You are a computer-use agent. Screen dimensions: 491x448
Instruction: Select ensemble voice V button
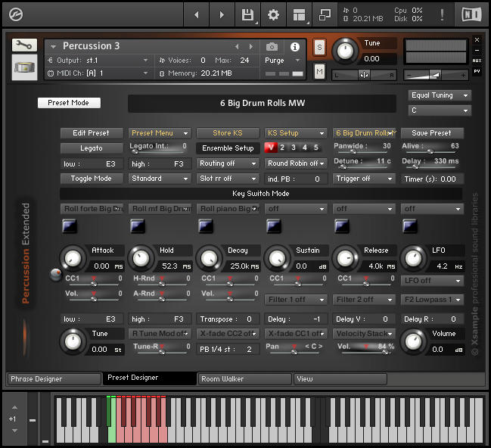271,148
